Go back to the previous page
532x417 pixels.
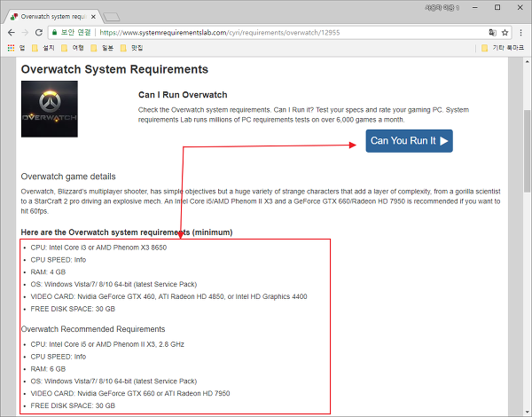(12, 33)
